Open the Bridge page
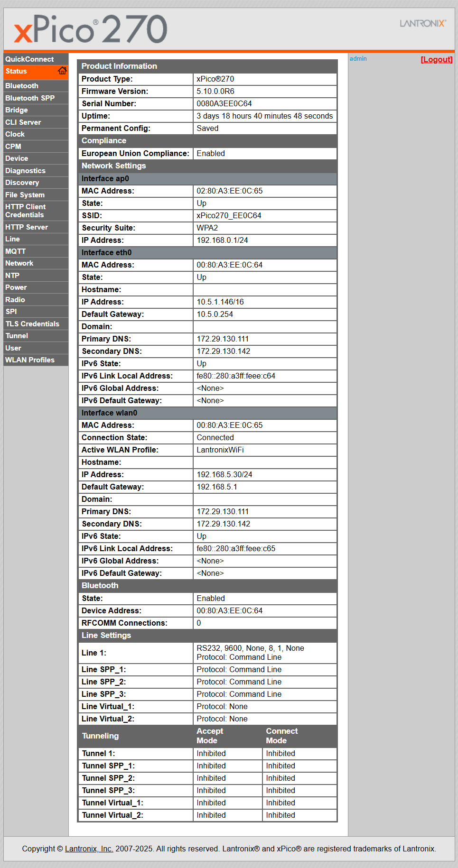This screenshot has width=458, height=868. click(x=36, y=110)
